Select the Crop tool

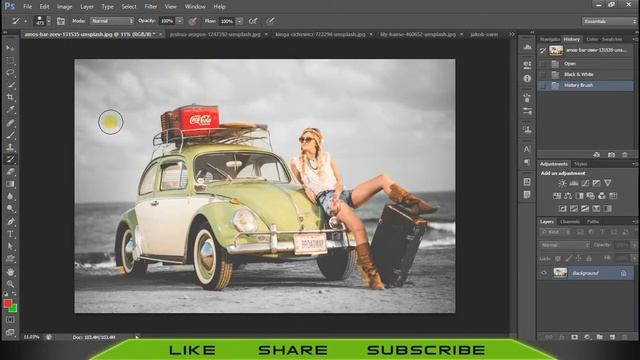[x=10, y=97]
